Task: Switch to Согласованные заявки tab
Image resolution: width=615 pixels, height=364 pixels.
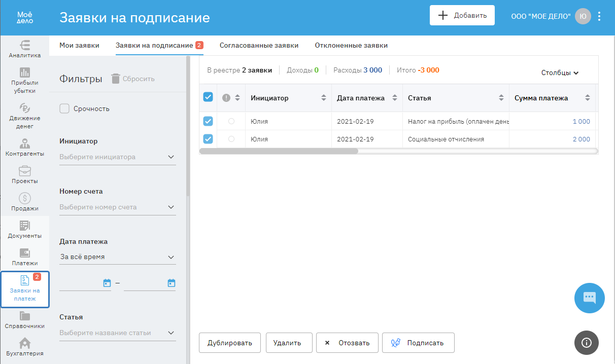Action: (x=259, y=46)
